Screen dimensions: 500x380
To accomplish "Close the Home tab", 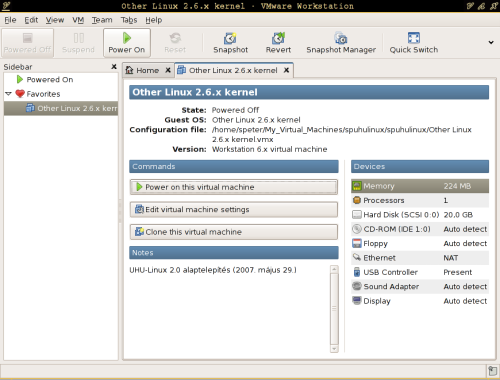I will click(168, 70).
